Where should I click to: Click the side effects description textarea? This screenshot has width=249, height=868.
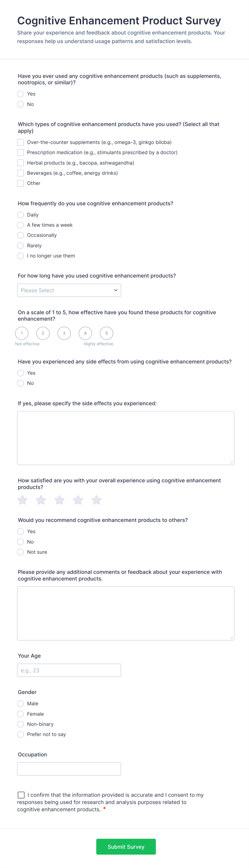[x=126, y=438]
